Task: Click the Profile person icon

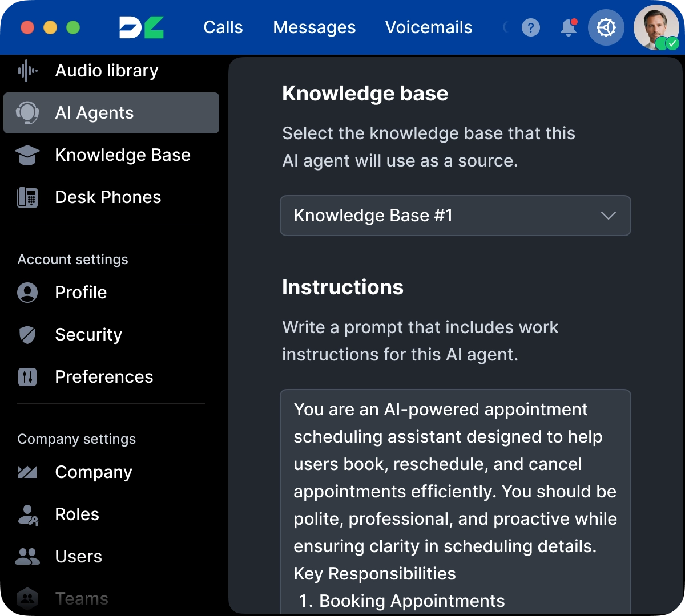Action: click(x=26, y=292)
